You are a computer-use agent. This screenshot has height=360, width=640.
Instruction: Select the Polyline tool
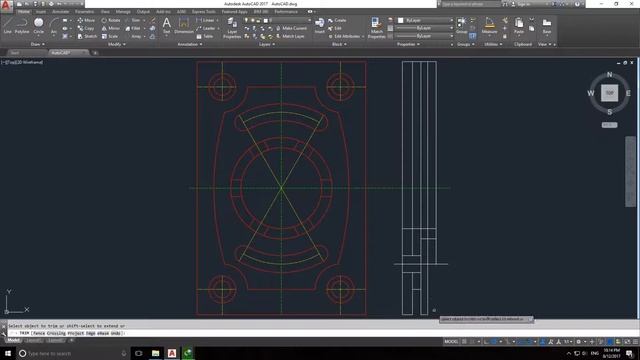tap(22, 25)
